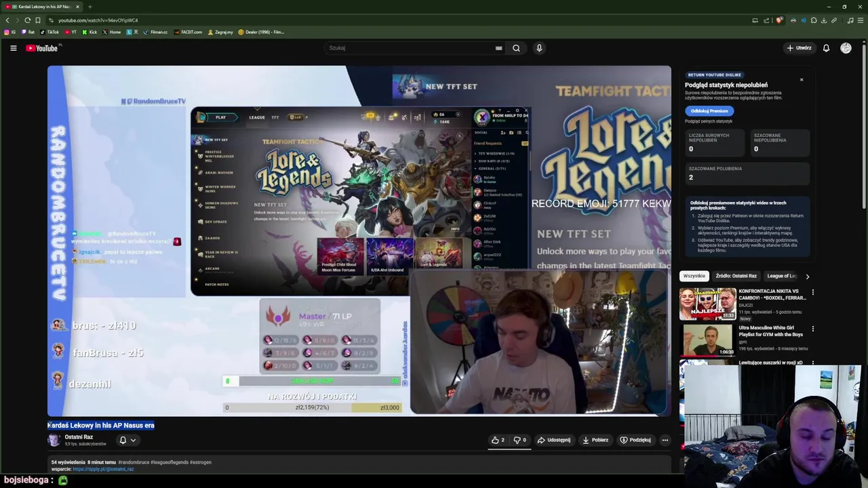Dislike the video with thumbs down
Viewport: 868px width, 488px height.
[520, 440]
